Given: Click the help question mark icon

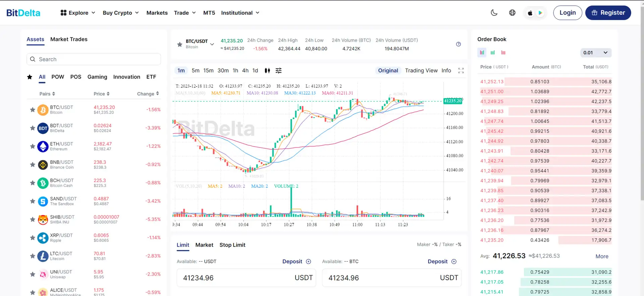Looking at the screenshot, I should pyautogui.click(x=459, y=44).
